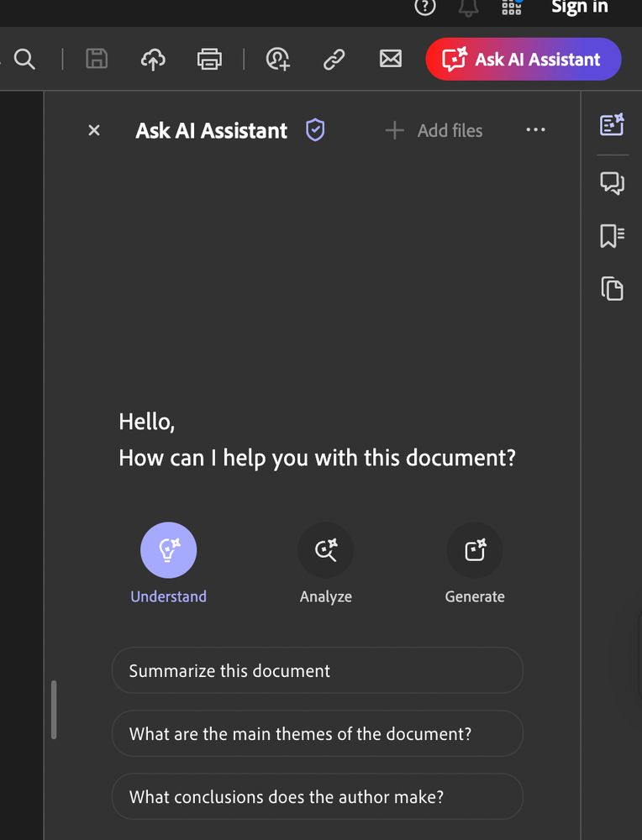The height and width of the screenshot is (840, 642).
Task: Choose main themes of the document prompt
Action: [318, 733]
